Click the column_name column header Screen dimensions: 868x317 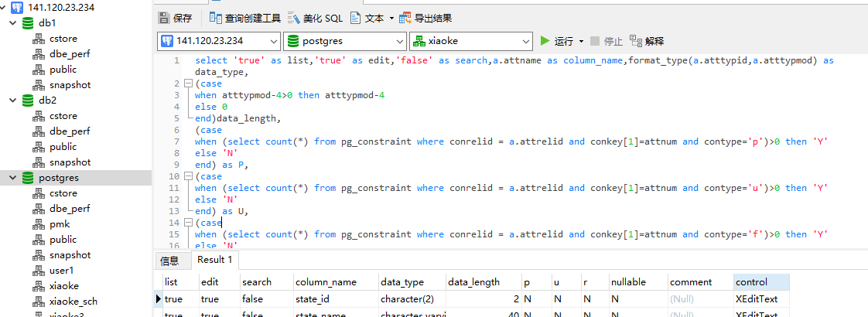coord(326,282)
